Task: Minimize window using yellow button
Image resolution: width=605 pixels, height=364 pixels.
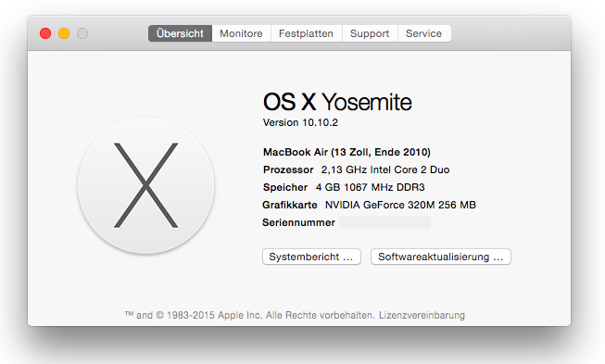Action: (64, 33)
